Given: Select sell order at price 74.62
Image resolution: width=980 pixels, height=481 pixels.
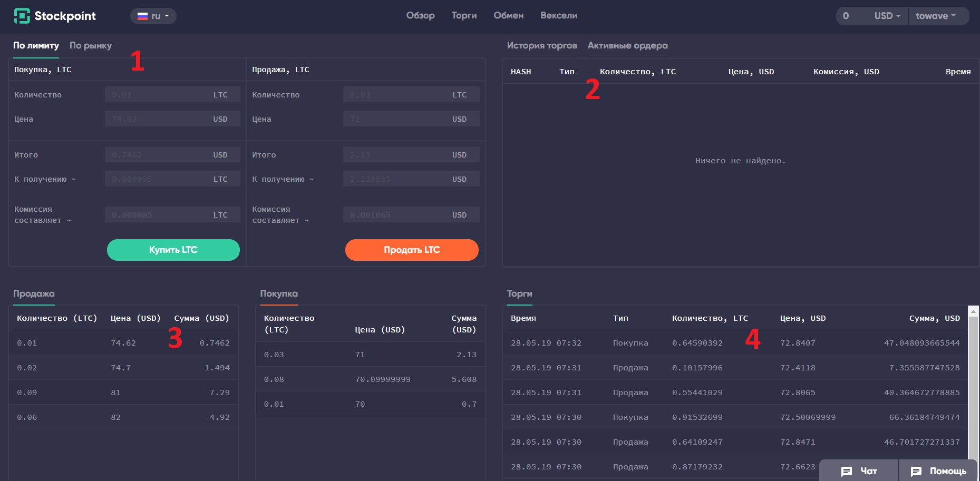Looking at the screenshot, I should point(123,343).
